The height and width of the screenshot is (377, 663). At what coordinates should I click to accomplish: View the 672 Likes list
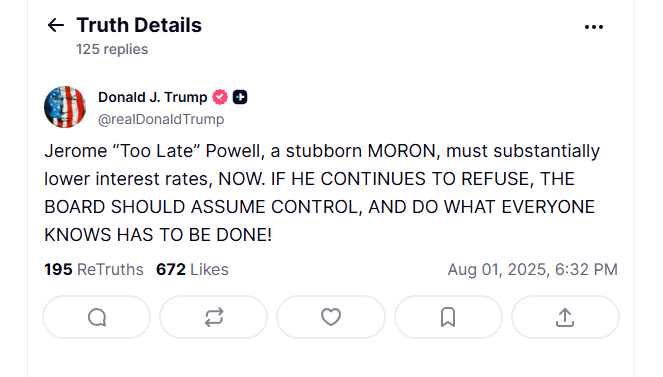tap(192, 270)
